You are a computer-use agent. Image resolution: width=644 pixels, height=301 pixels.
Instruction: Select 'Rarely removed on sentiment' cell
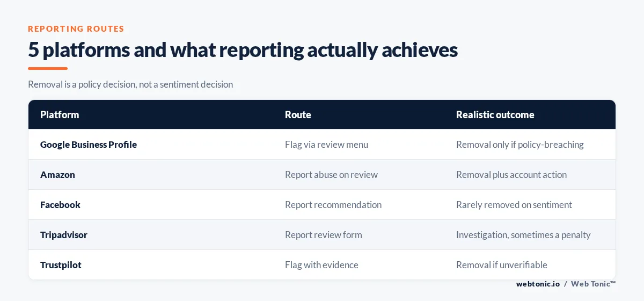tap(514, 205)
